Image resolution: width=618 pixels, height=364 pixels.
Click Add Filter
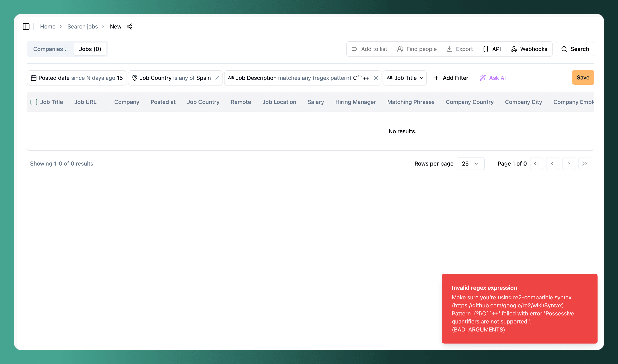pos(451,78)
